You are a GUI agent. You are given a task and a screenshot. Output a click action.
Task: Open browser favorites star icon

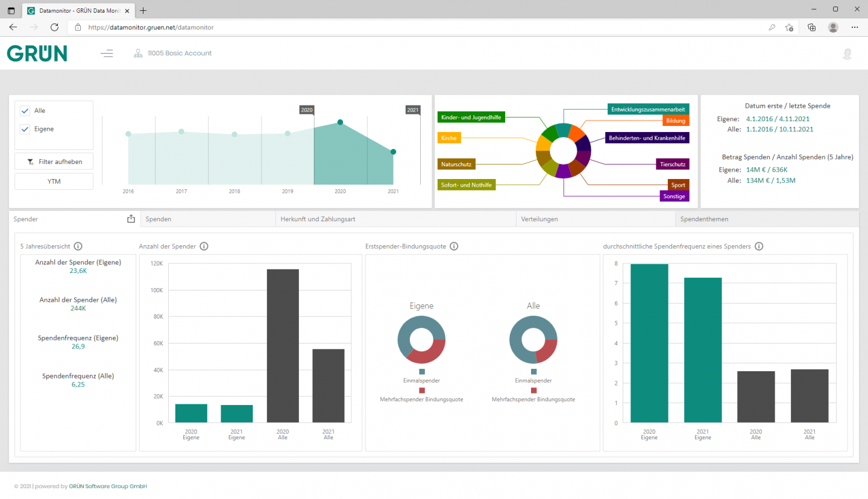(789, 27)
